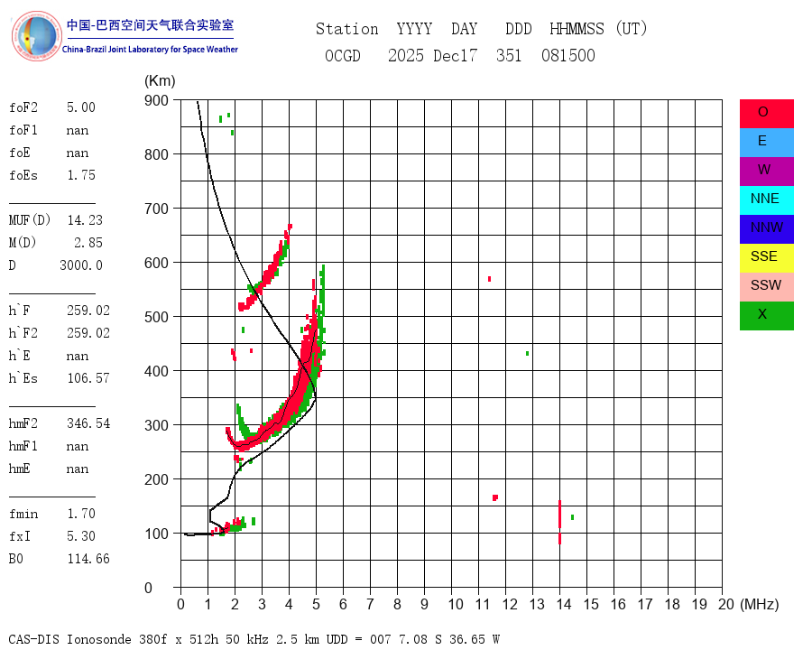Select the dark blue NNW legend swatch
The height and width of the screenshot is (650, 812).
[x=766, y=229]
